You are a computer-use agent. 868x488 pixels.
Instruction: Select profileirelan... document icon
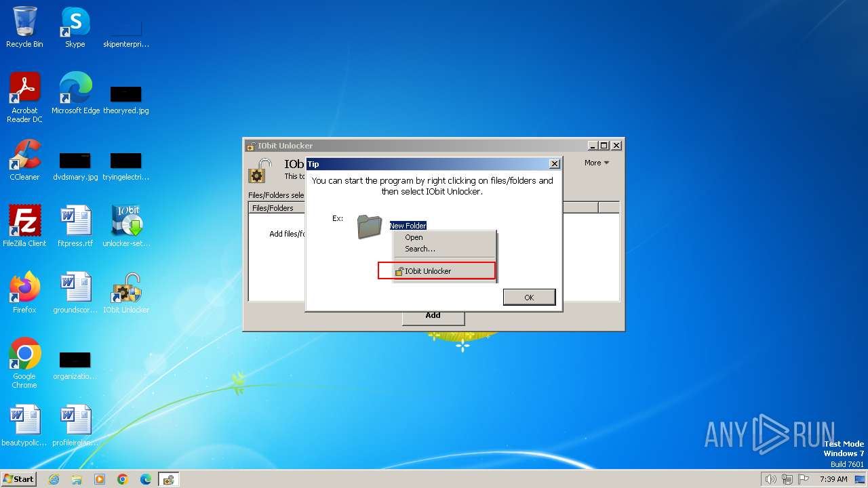coord(75,425)
